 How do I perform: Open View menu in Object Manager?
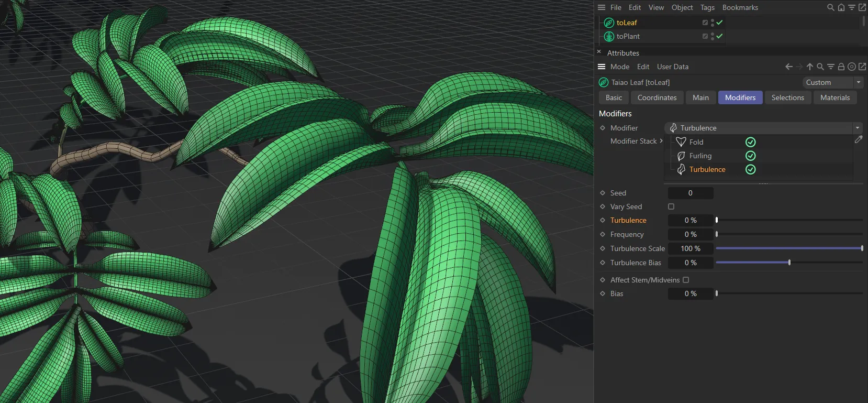click(656, 7)
